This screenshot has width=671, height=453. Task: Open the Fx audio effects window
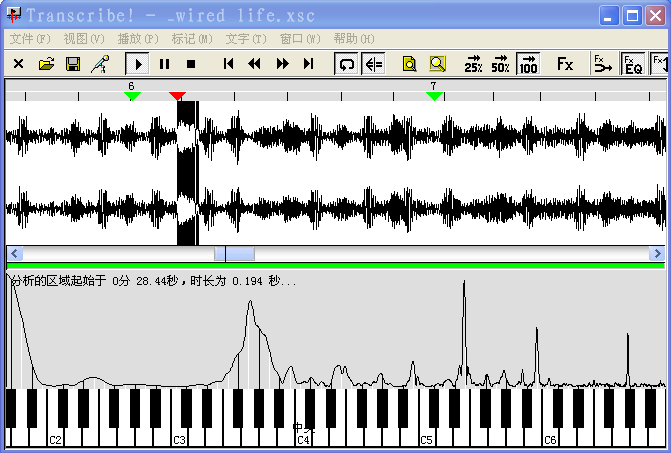click(x=565, y=64)
